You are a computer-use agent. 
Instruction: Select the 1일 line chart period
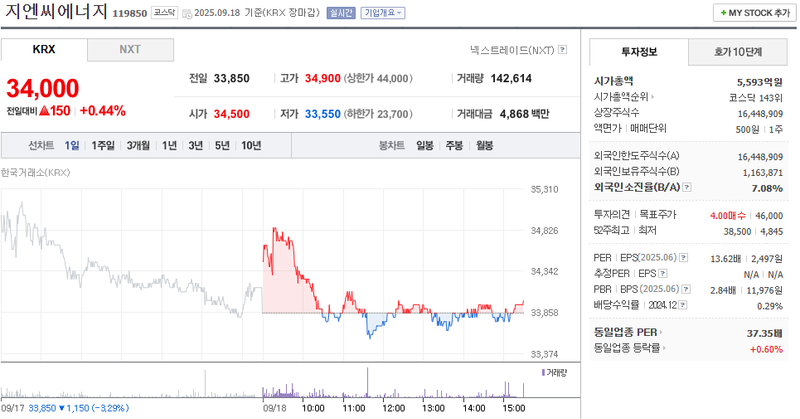click(72, 145)
